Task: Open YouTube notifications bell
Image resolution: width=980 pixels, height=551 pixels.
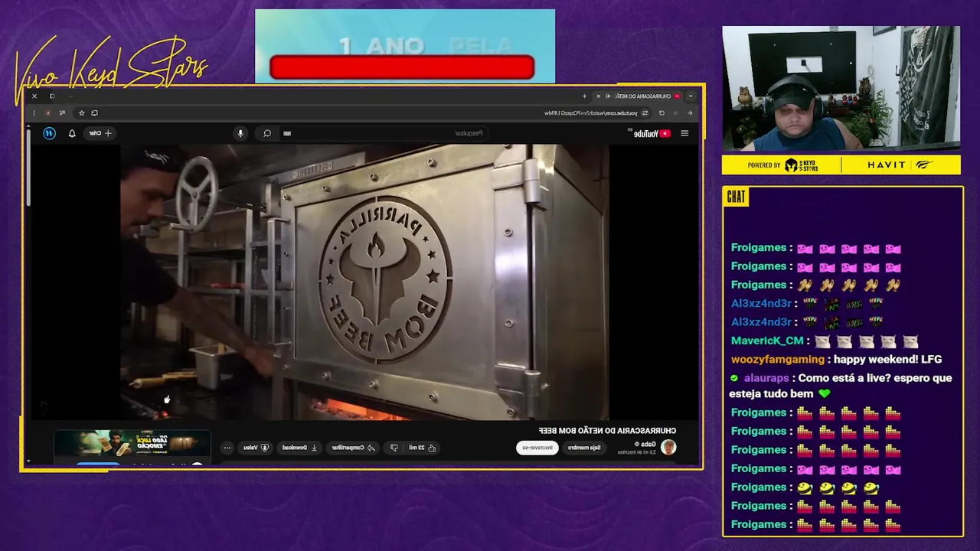Action: pyautogui.click(x=72, y=133)
